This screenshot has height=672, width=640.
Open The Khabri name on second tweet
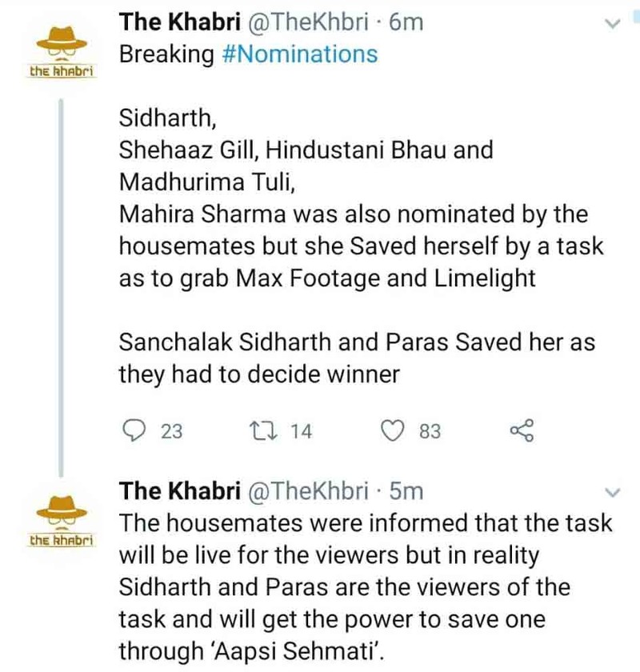(180, 490)
